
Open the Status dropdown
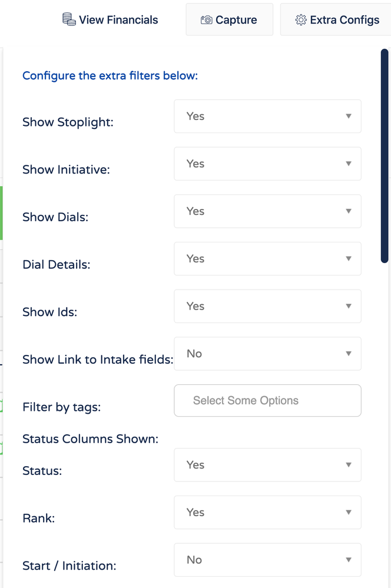click(x=267, y=465)
